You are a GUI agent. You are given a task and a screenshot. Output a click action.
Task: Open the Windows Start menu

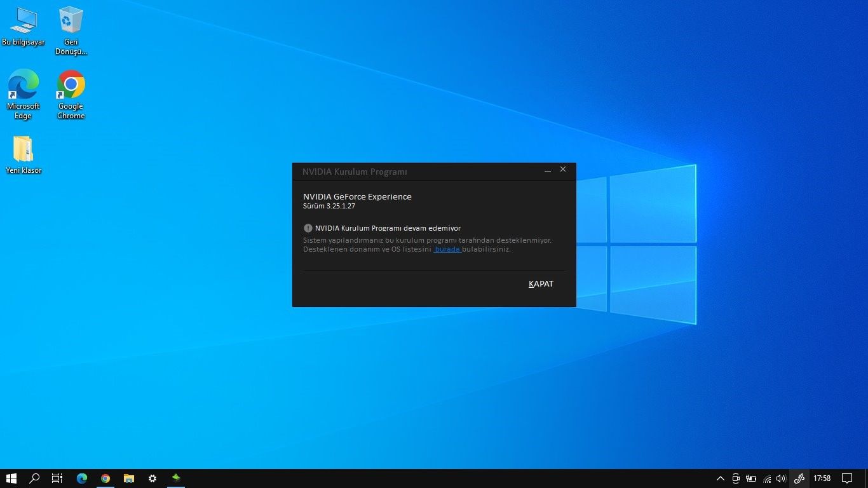pos(11,478)
